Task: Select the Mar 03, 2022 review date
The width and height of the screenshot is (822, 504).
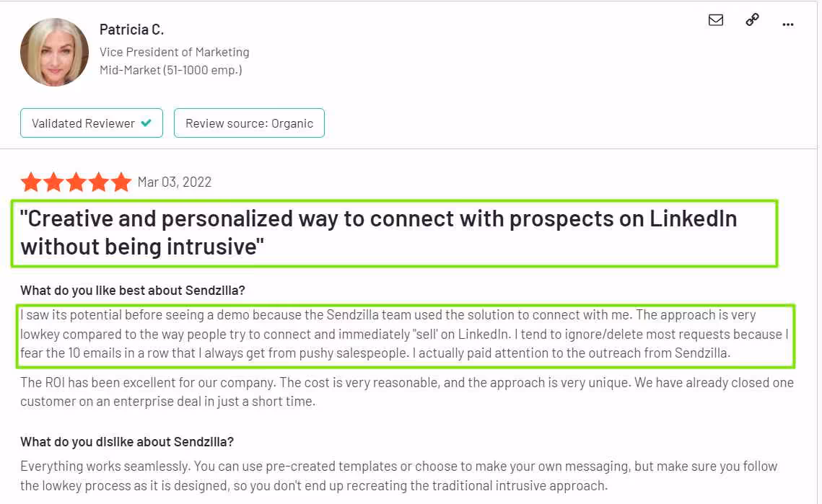Action: [175, 182]
